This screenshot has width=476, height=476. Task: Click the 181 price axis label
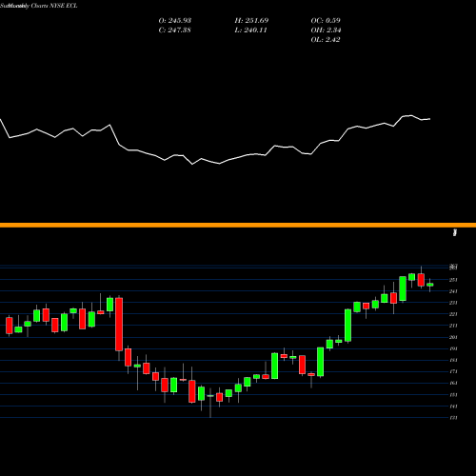tap(453, 360)
